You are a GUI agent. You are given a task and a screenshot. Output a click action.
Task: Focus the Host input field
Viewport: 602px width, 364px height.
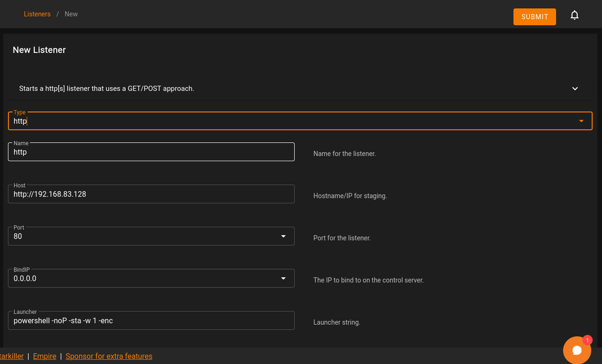pos(151,194)
